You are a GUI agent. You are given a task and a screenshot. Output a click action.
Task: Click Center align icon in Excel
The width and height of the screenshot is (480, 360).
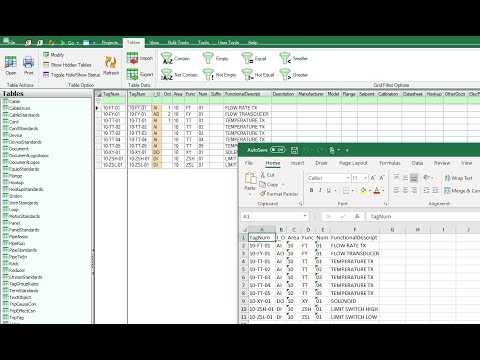coord(405,190)
